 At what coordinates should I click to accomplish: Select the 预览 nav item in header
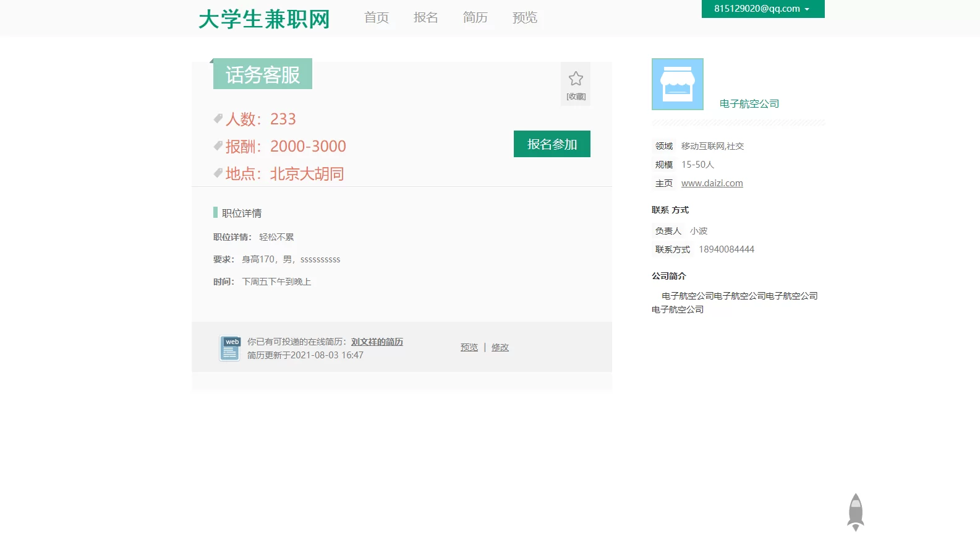(524, 17)
